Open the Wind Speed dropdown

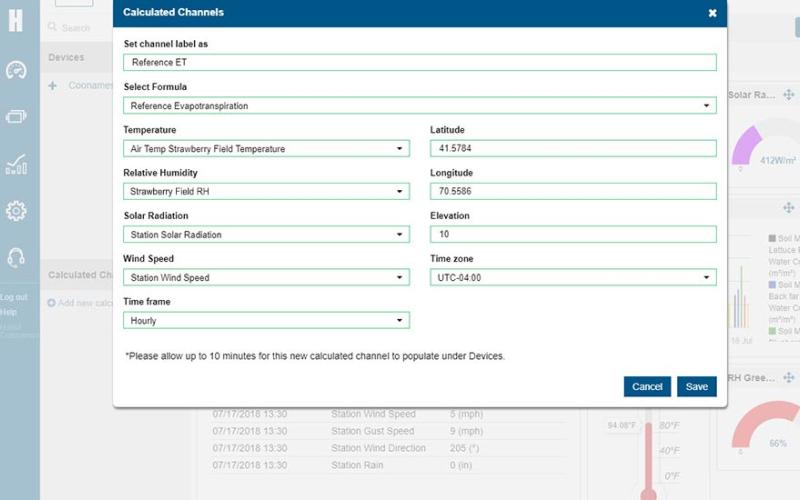pos(266,278)
